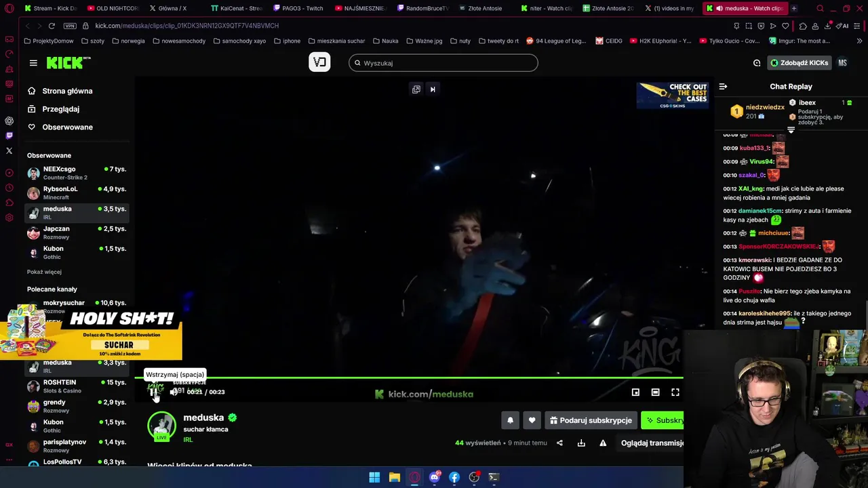Open browser downloads icon in toolbar
Viewport: 868px width, 488px height.
tap(828, 26)
